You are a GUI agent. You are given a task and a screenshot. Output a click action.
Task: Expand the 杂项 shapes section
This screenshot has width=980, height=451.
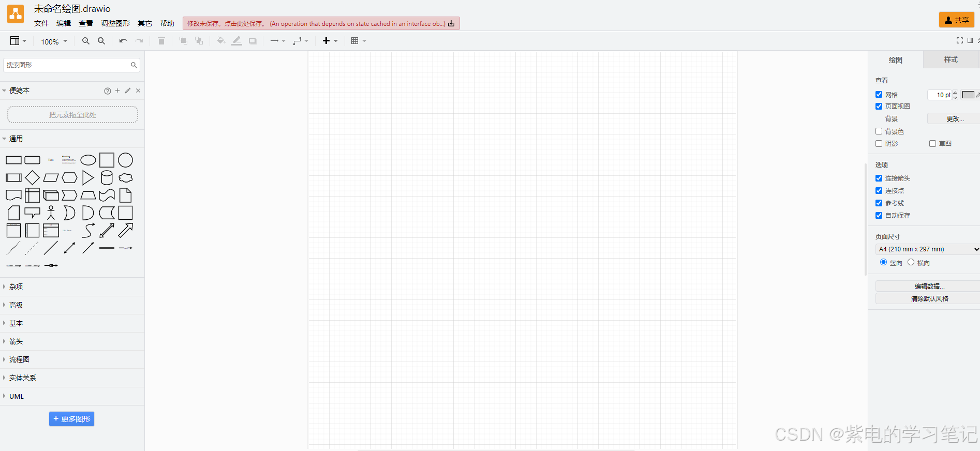click(x=72, y=287)
